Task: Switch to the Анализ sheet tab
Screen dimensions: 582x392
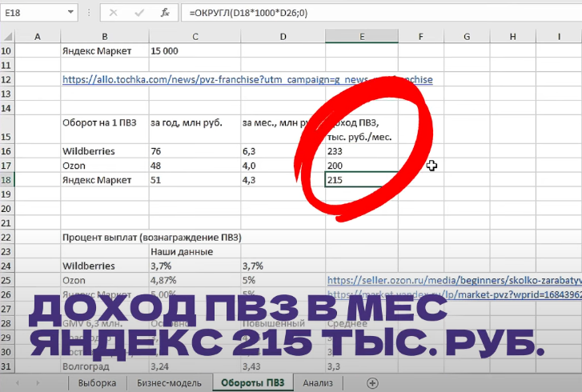Action: point(318,382)
